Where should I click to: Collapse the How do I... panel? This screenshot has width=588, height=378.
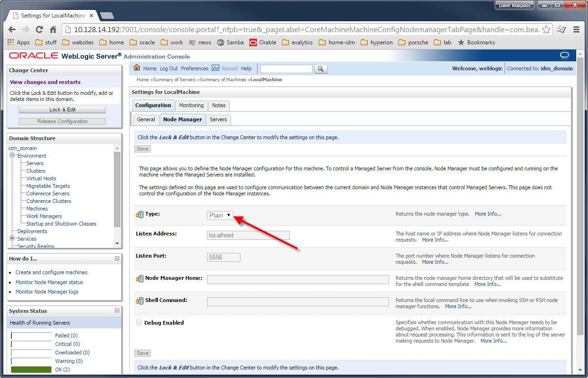pos(117,259)
